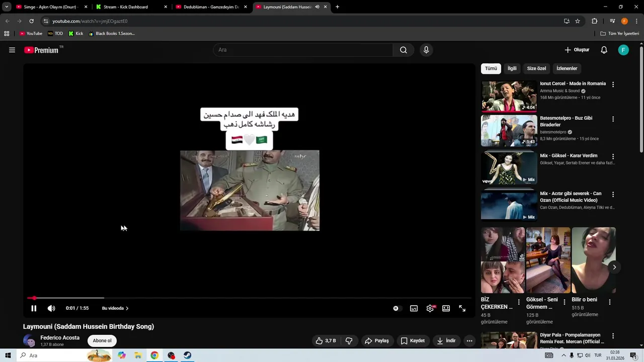Open options for Diyar Pala Pompalamasyon

click(613, 336)
